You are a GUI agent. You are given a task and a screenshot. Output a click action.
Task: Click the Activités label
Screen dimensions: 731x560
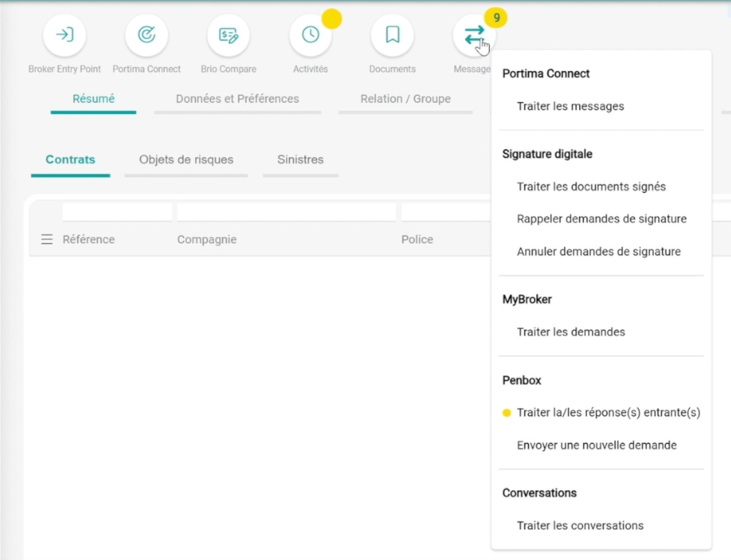pyautogui.click(x=311, y=69)
